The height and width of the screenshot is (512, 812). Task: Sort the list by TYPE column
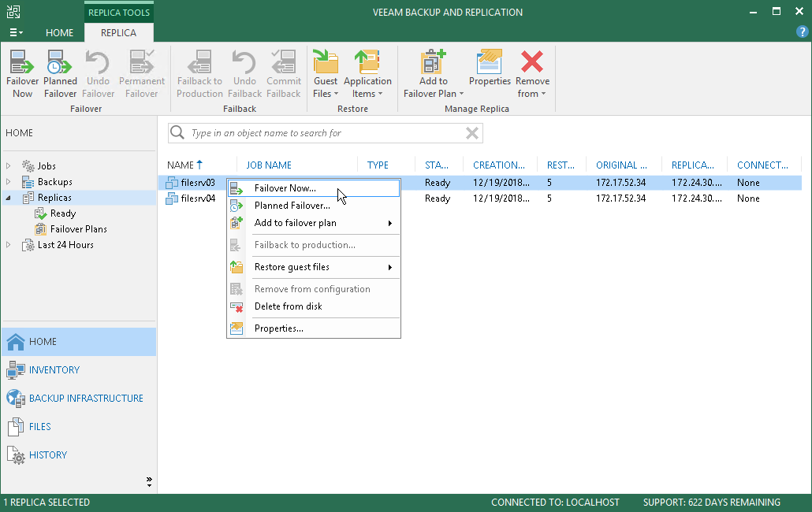tap(378, 165)
